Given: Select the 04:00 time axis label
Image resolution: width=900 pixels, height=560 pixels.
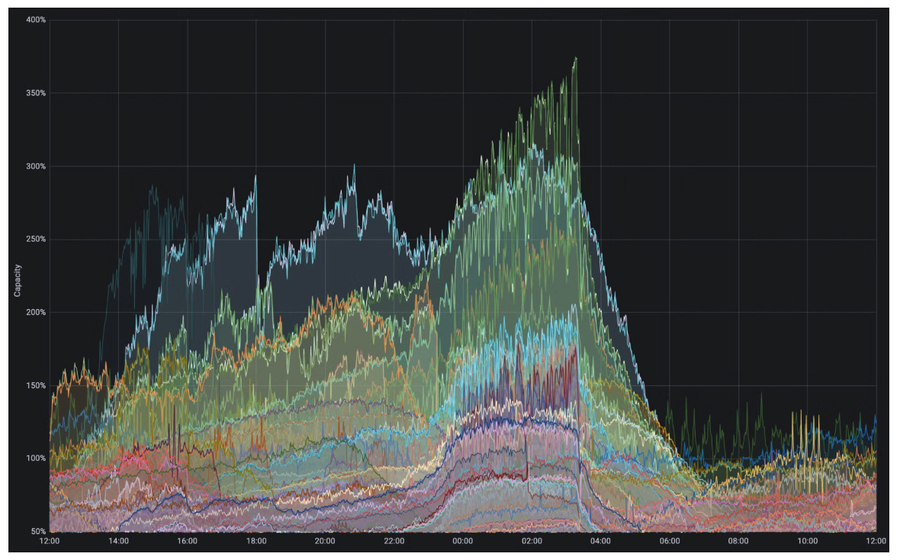Looking at the screenshot, I should [x=600, y=541].
